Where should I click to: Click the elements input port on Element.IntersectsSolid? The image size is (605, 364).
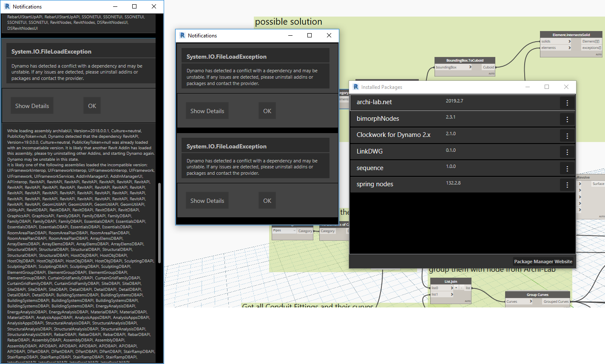pos(556,48)
